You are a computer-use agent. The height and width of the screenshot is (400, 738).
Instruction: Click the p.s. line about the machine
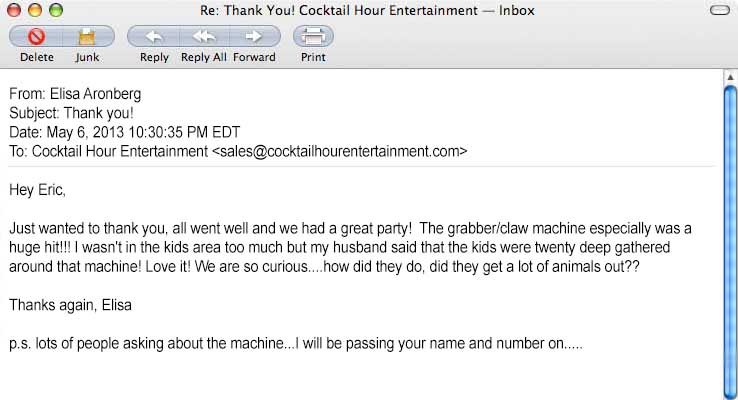click(295, 344)
